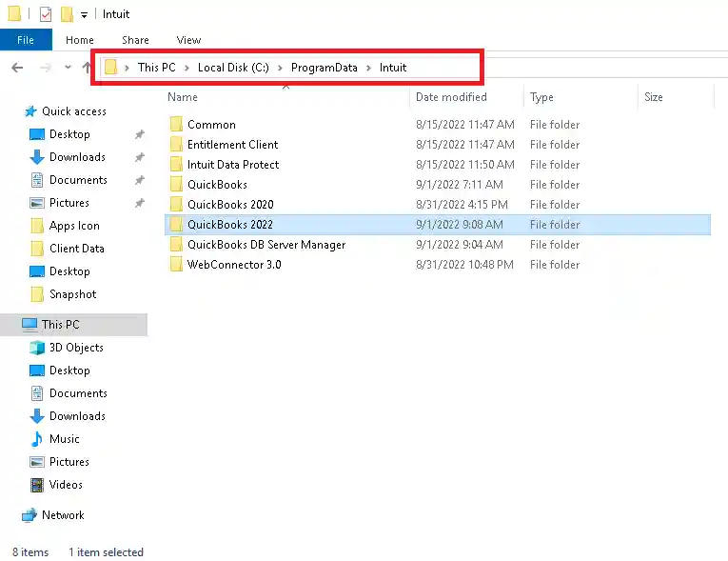
Task: Sort by Date modified column header
Action: tap(451, 97)
